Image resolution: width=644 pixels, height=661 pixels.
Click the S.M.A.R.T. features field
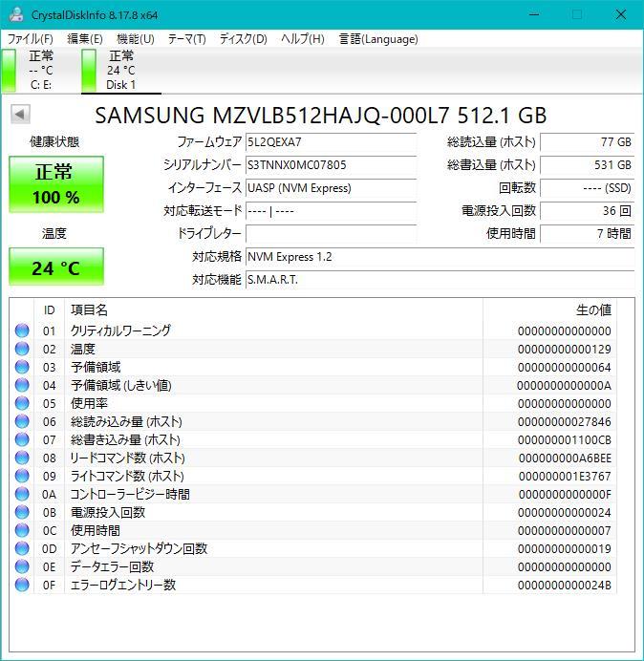(440, 279)
